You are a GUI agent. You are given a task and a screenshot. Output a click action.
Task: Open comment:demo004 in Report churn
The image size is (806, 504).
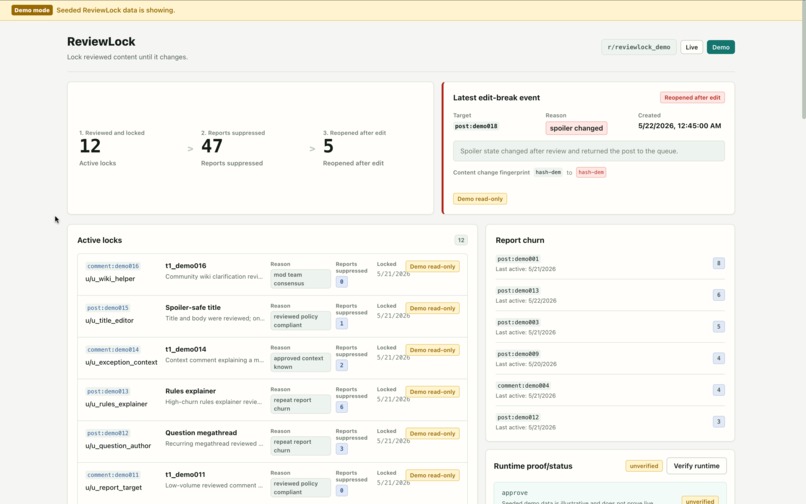[x=523, y=386]
